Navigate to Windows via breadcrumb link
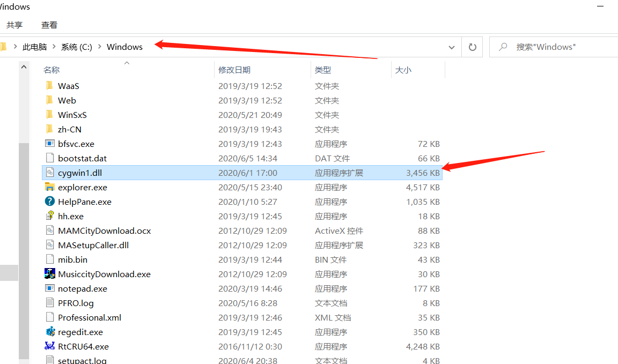 pos(124,47)
